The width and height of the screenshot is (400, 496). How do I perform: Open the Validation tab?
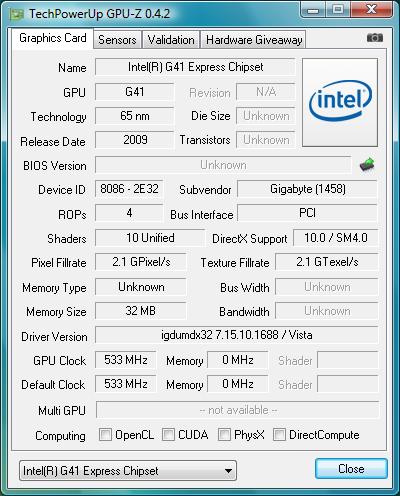pyautogui.click(x=171, y=40)
